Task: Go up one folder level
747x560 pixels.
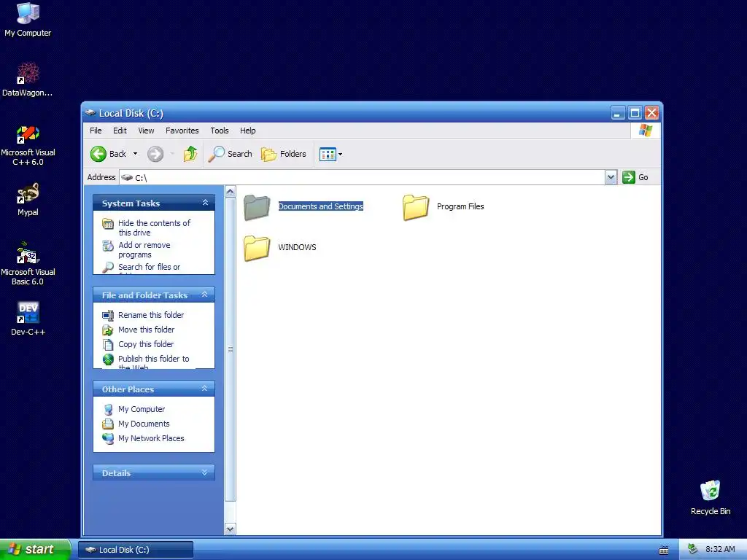Action: click(190, 154)
